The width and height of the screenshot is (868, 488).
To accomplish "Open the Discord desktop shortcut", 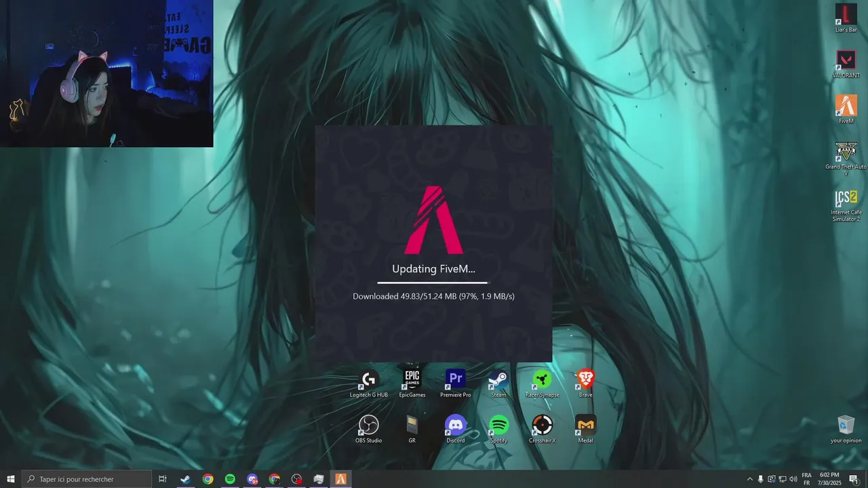I will point(455,429).
